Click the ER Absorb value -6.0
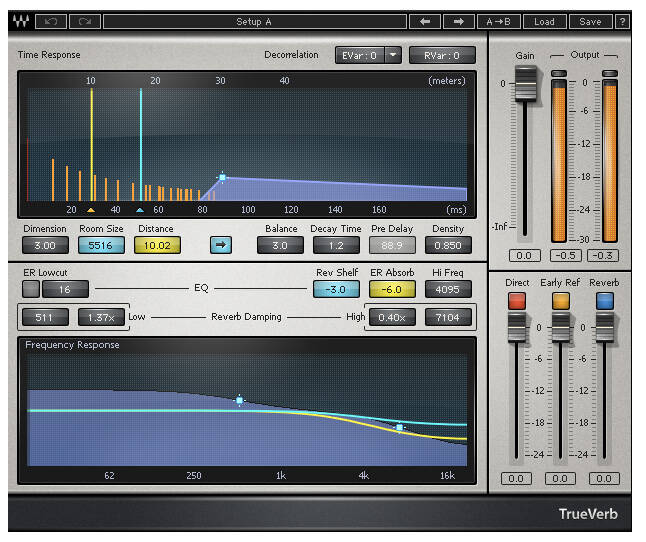The width and height of the screenshot is (646, 542). 392,289
